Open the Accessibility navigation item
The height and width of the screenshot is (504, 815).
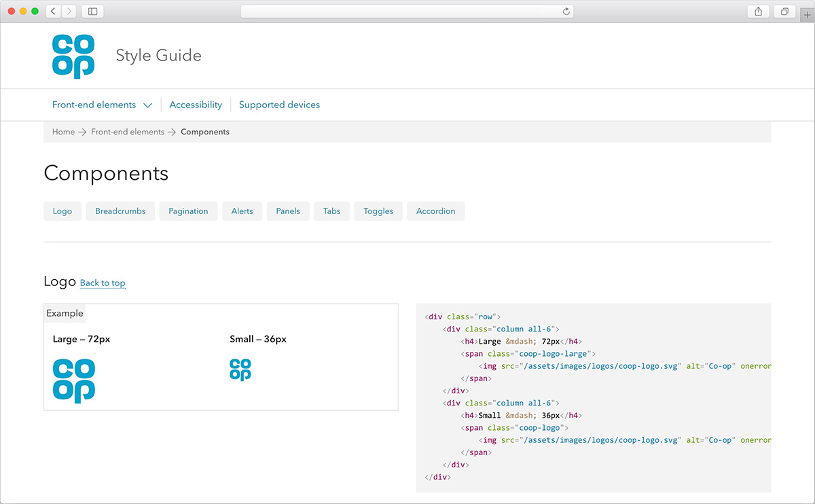(196, 105)
